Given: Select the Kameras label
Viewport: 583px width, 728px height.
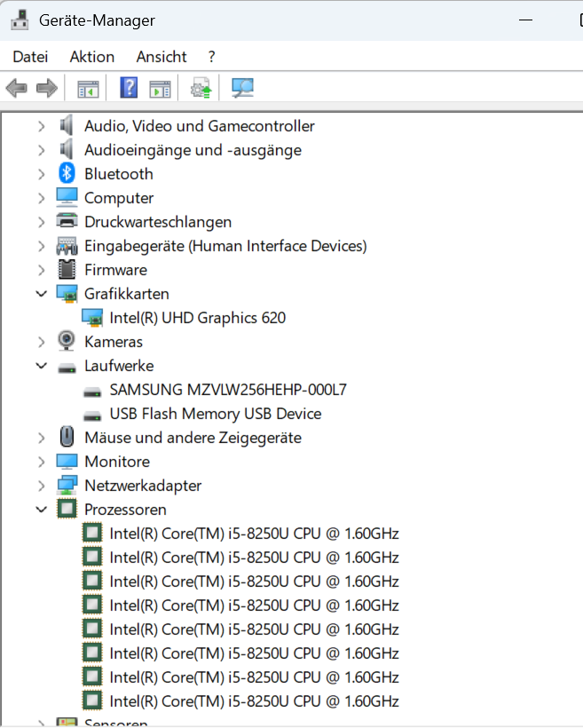Looking at the screenshot, I should pyautogui.click(x=114, y=342).
